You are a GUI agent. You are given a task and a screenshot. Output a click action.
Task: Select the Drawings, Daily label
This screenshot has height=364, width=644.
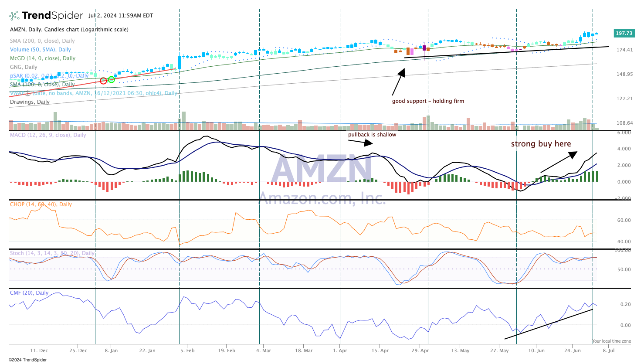30,102
